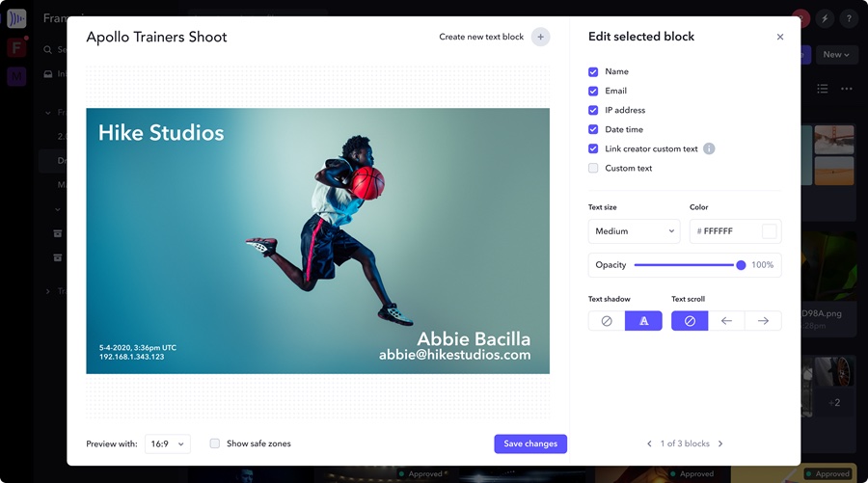Set text scroll to right arrow
This screenshot has width=868, height=483.
[763, 321]
